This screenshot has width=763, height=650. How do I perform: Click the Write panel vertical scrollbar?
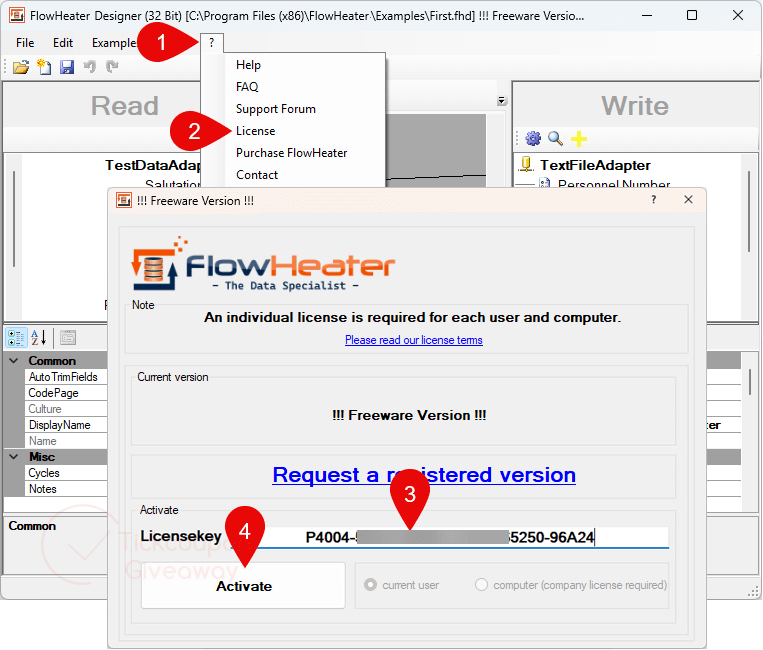click(749, 211)
